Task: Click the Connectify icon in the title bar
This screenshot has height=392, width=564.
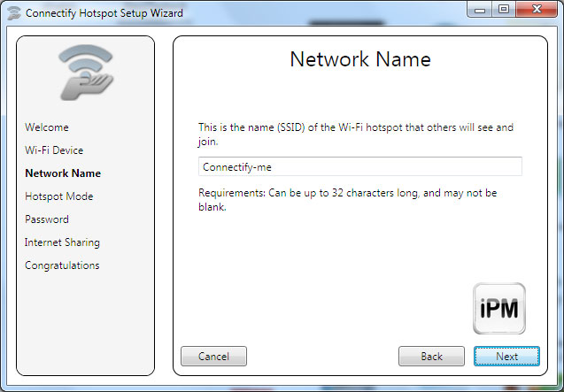Action: pos(13,13)
